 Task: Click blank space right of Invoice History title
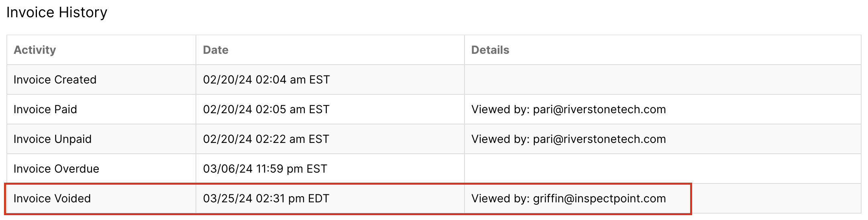(x=482, y=12)
